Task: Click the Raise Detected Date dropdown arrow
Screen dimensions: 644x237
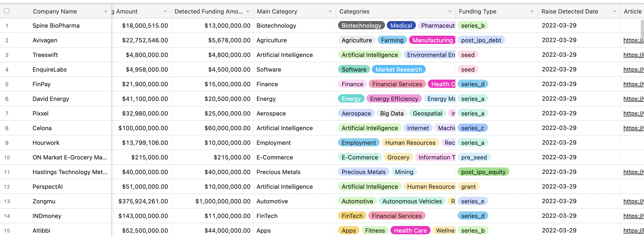Action: pyautogui.click(x=615, y=11)
